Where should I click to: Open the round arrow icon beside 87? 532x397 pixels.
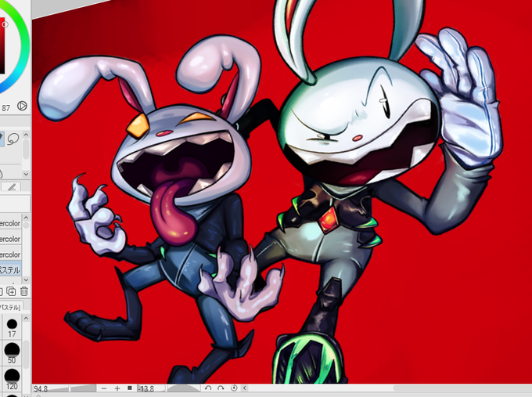point(22,106)
